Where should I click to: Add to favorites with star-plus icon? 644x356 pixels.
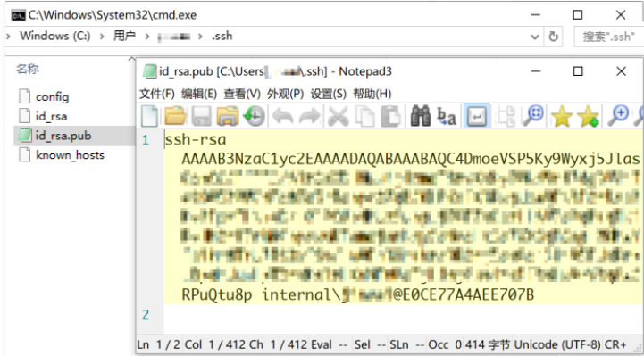pyautogui.click(x=588, y=116)
